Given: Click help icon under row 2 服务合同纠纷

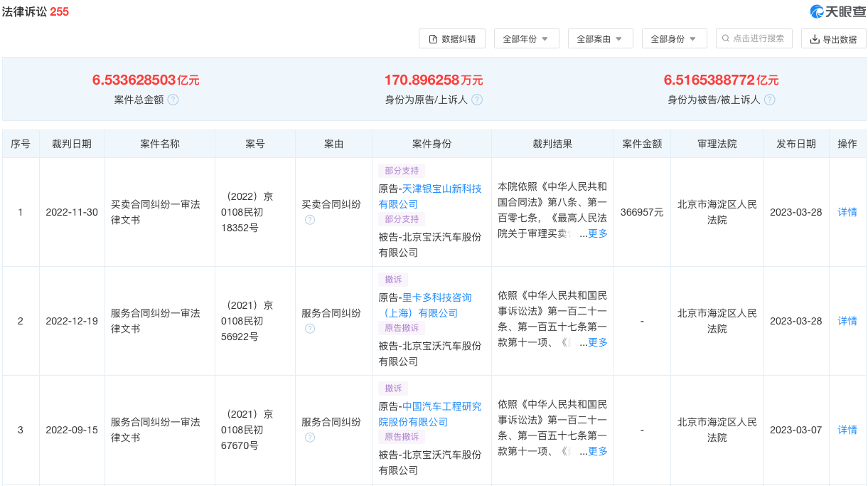Looking at the screenshot, I should (310, 329).
